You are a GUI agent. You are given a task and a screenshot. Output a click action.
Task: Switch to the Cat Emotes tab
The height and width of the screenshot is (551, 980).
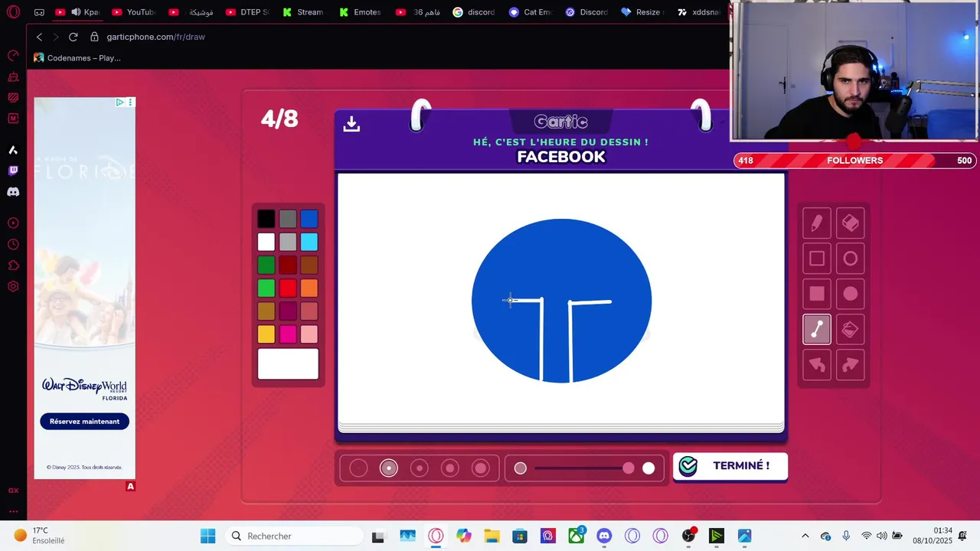531,12
